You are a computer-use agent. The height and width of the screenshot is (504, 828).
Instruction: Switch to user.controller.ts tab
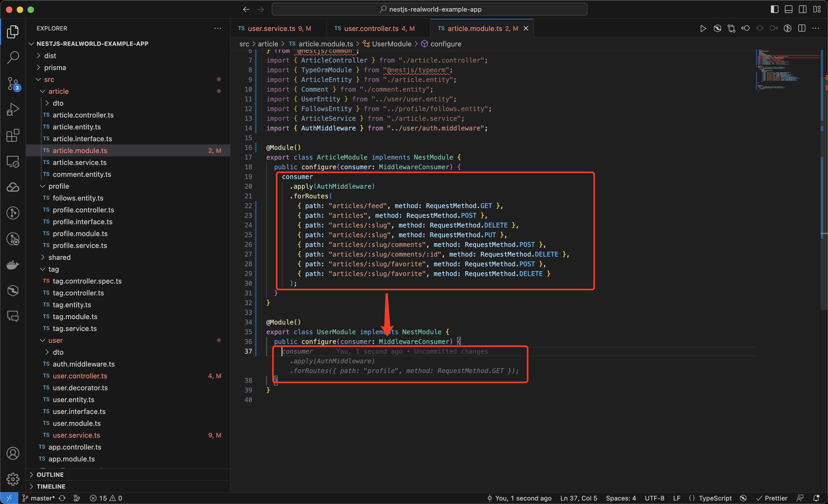point(371,29)
